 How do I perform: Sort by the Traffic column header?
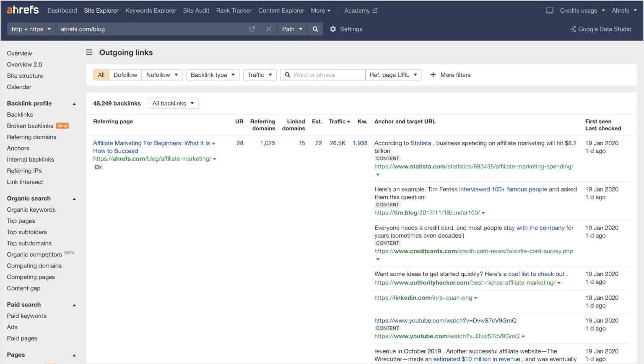tap(339, 121)
